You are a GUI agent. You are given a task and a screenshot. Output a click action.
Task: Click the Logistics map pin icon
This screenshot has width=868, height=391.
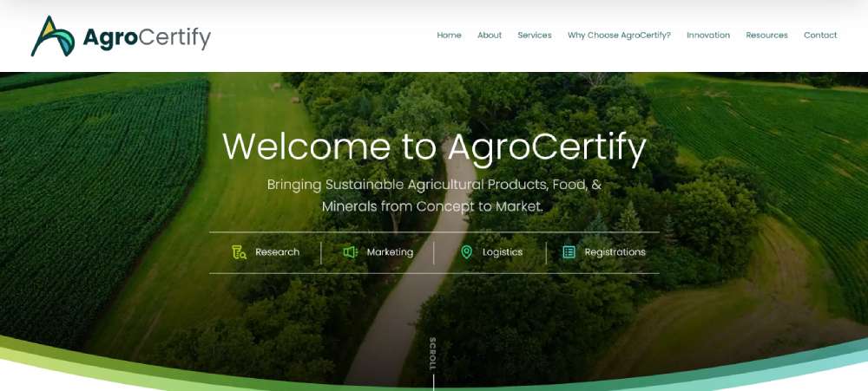click(466, 252)
